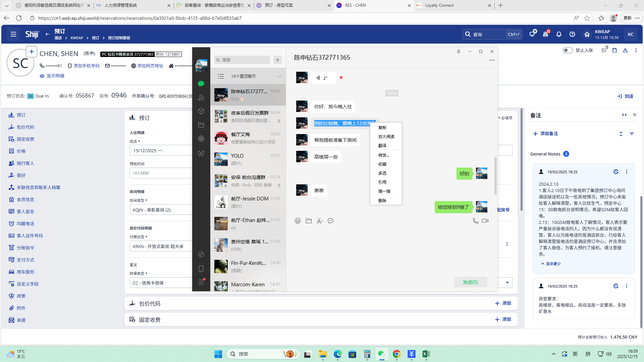This screenshot has width=644, height=362.
Task: Collapse the note with 显示更少
Action: [553, 264]
